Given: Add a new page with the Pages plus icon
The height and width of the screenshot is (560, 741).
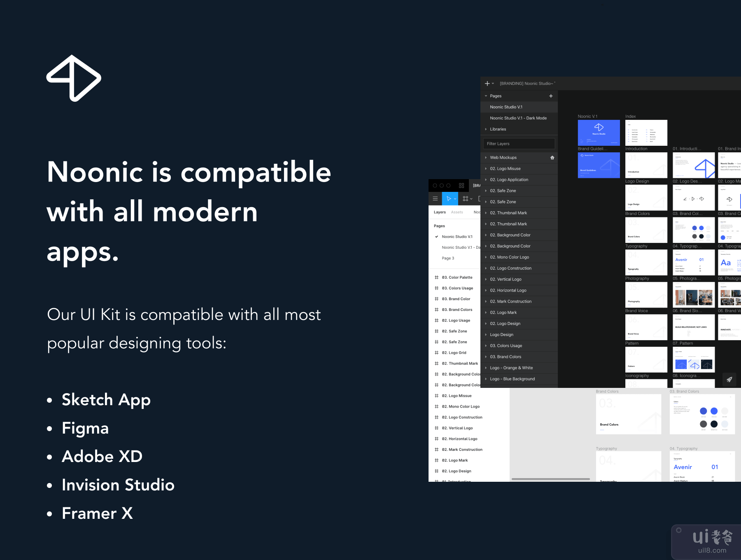Looking at the screenshot, I should tap(551, 96).
